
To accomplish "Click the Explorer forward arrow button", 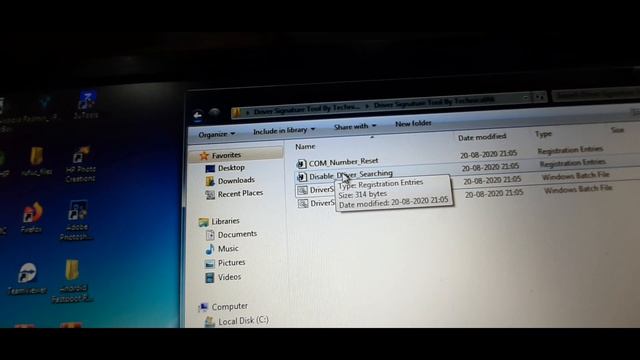I will 214,113.
